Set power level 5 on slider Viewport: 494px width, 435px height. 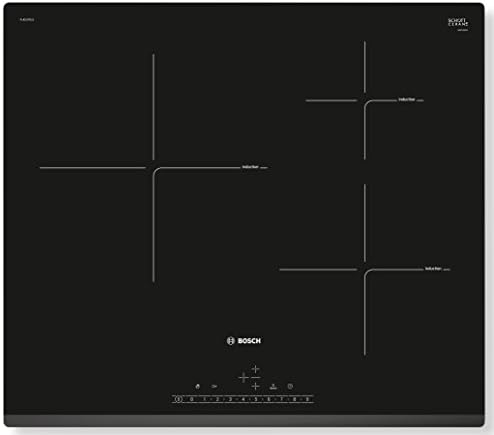[256, 399]
